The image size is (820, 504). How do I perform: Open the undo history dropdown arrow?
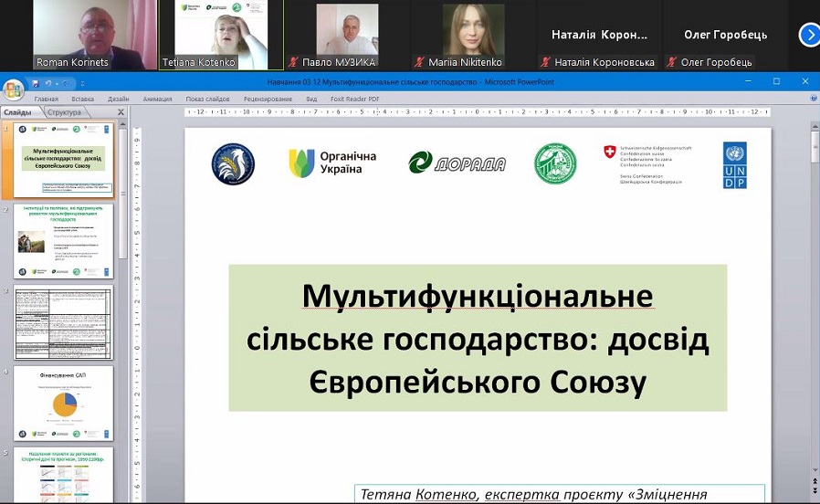(56, 84)
